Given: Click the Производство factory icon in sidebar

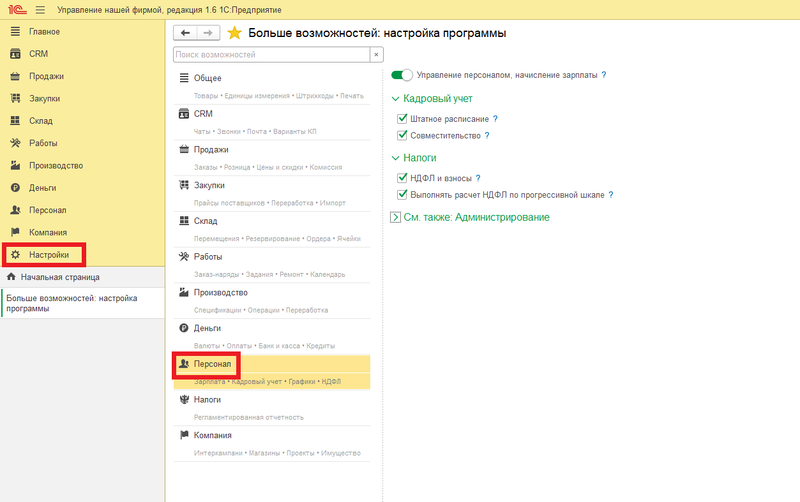Looking at the screenshot, I should pyautogui.click(x=15, y=165).
